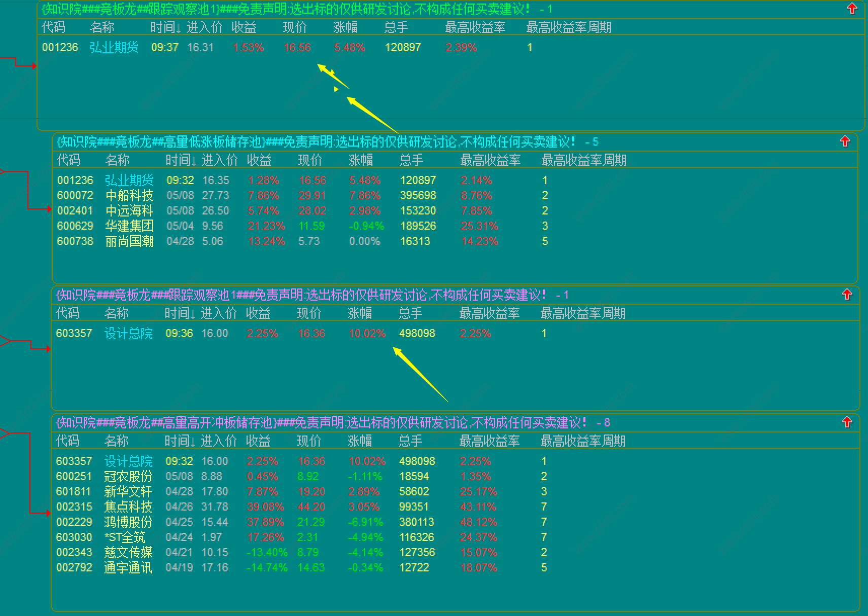Click red up-arrow icon of 高量低涨板储存池 panel
The image size is (868, 616).
pyautogui.click(x=845, y=141)
